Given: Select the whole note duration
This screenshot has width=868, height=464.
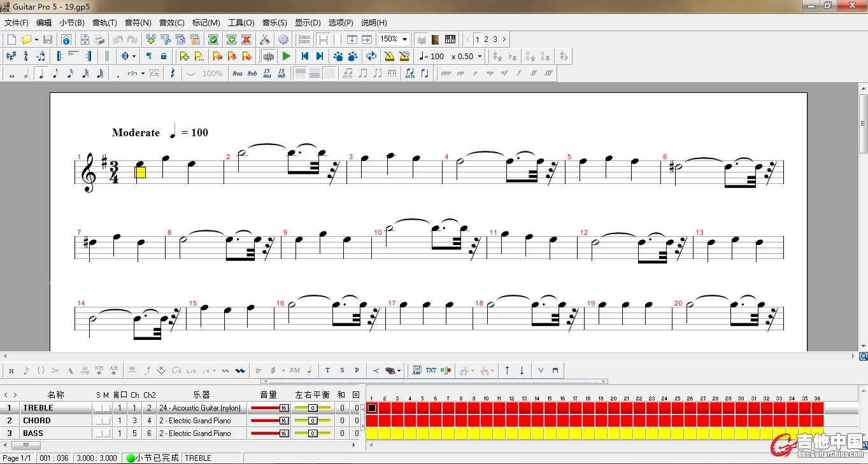Looking at the screenshot, I should point(11,74).
